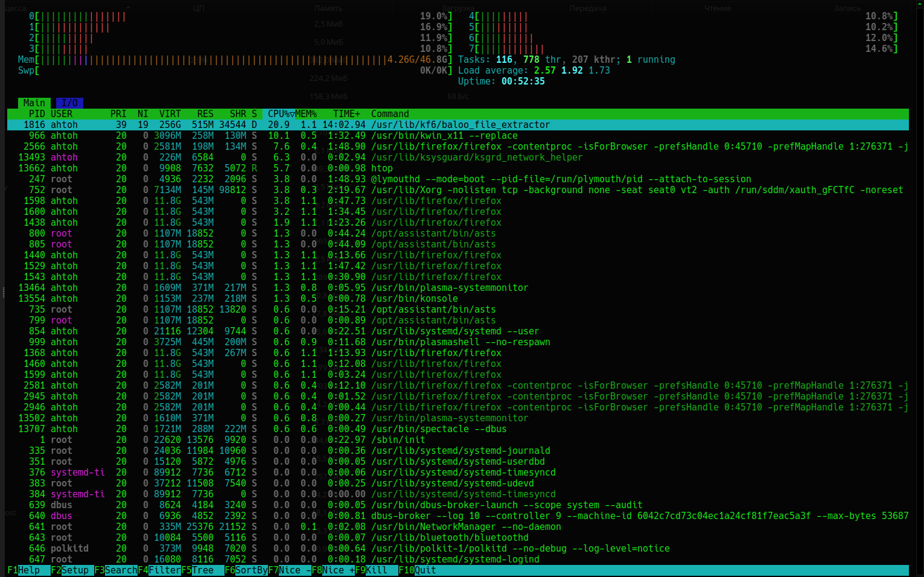Viewport: 924px width, 577px height.
Task: Click the Swp meter
Action: (235, 71)
